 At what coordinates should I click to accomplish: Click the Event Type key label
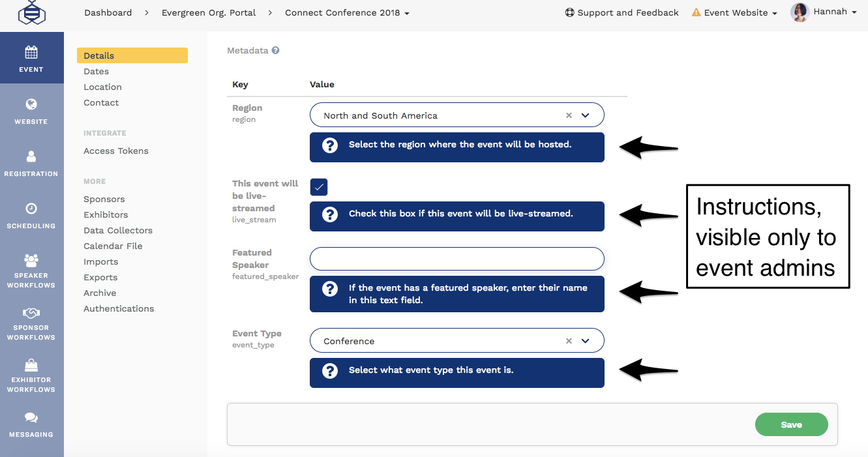[257, 334]
